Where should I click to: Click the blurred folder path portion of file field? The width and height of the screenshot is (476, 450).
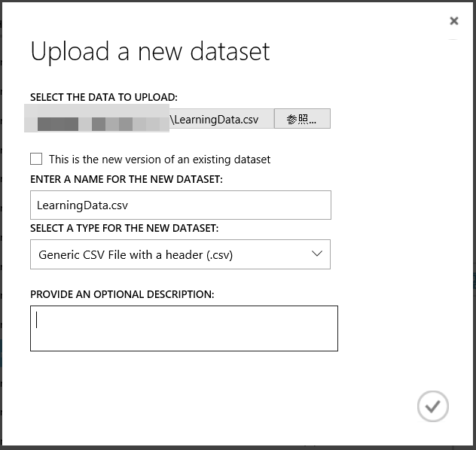tap(96, 118)
